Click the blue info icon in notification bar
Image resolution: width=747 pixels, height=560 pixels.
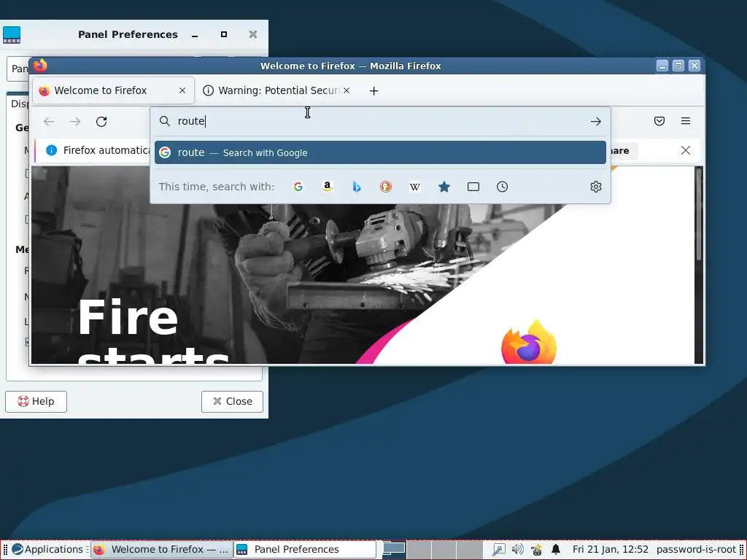pos(52,150)
